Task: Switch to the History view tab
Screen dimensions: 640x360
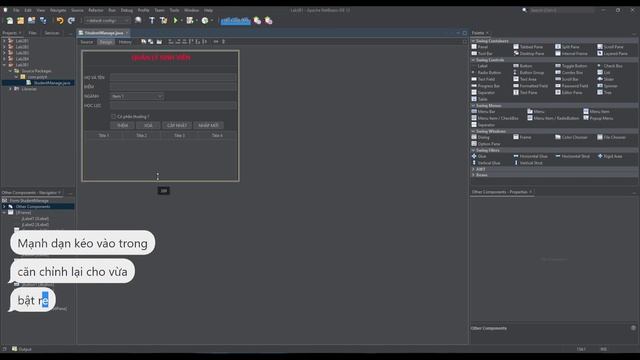Action: (125, 42)
